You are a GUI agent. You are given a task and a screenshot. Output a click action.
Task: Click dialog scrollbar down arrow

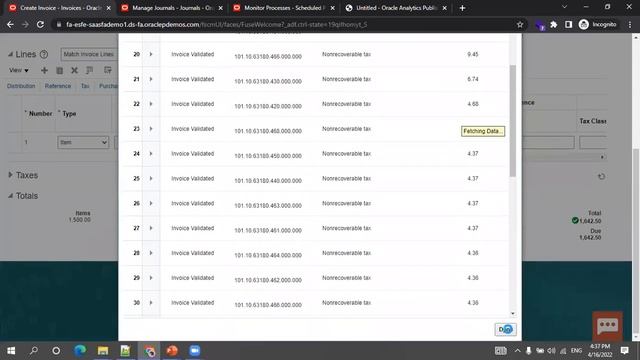513,314
